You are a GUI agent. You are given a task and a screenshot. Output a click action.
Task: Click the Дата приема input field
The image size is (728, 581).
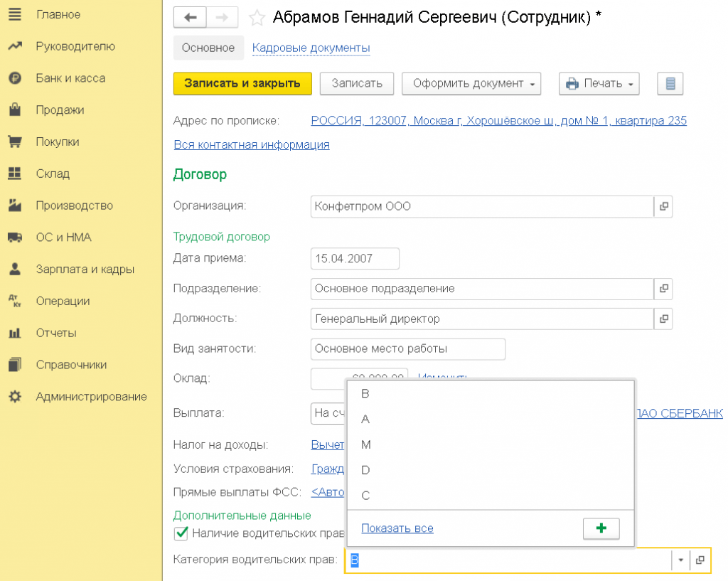click(355, 258)
